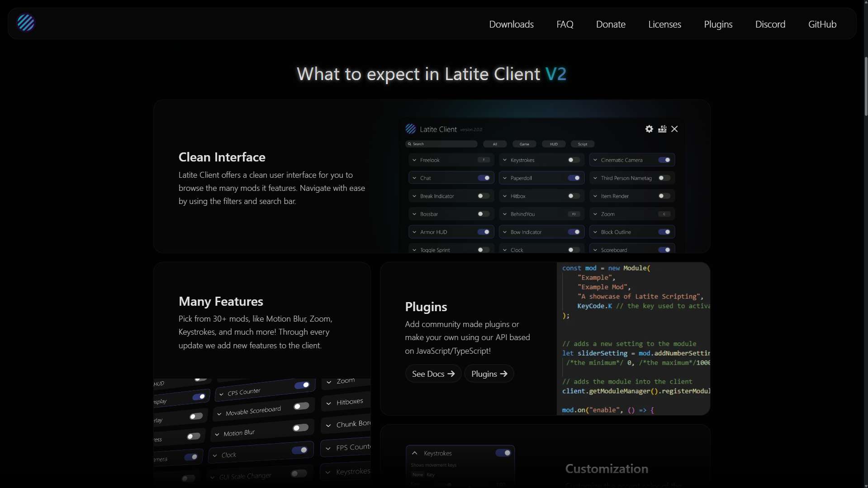868x488 pixels.
Task: Toggle the Keystrokes mod switch in preview
Action: click(574, 160)
